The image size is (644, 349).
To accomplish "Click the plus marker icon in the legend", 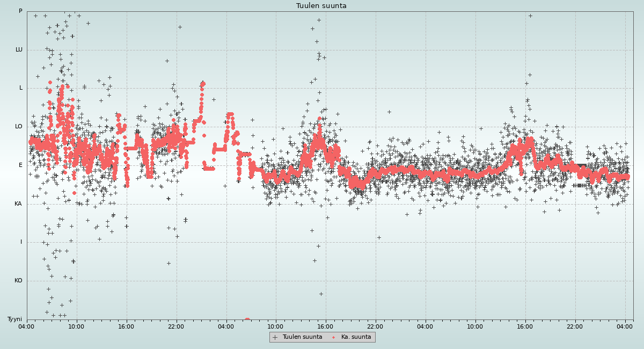I will [x=275, y=337].
